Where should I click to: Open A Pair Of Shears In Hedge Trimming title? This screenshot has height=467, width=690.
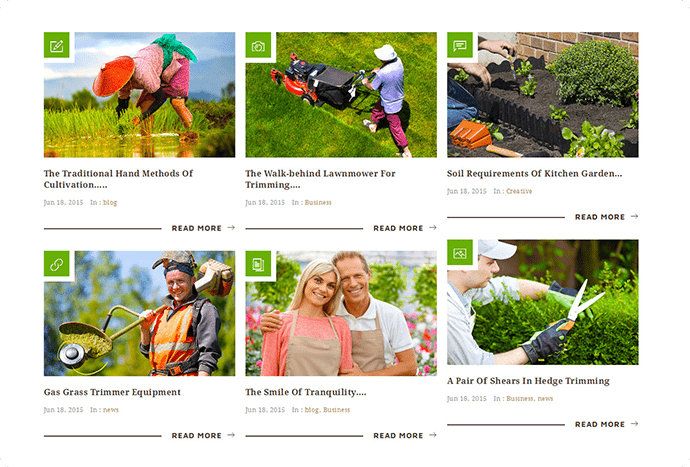528,381
